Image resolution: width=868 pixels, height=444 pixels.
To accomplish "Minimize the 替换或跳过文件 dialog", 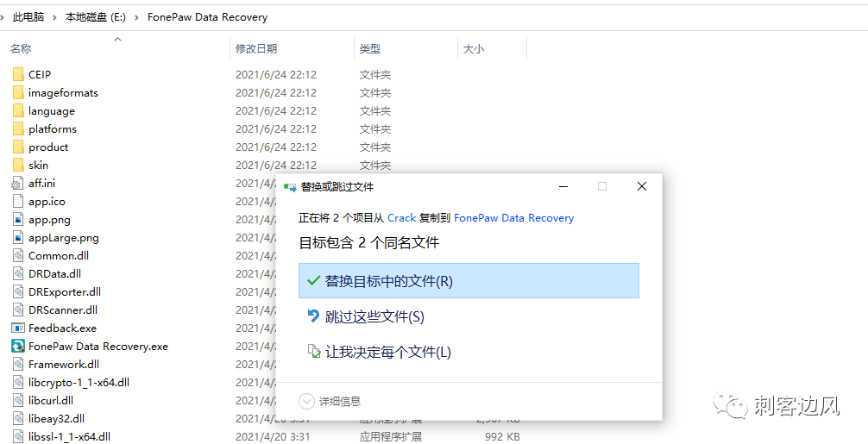I will pyautogui.click(x=563, y=187).
